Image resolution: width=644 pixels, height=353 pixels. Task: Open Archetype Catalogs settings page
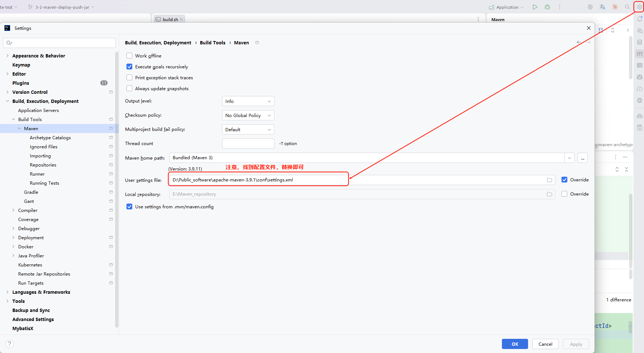point(50,137)
